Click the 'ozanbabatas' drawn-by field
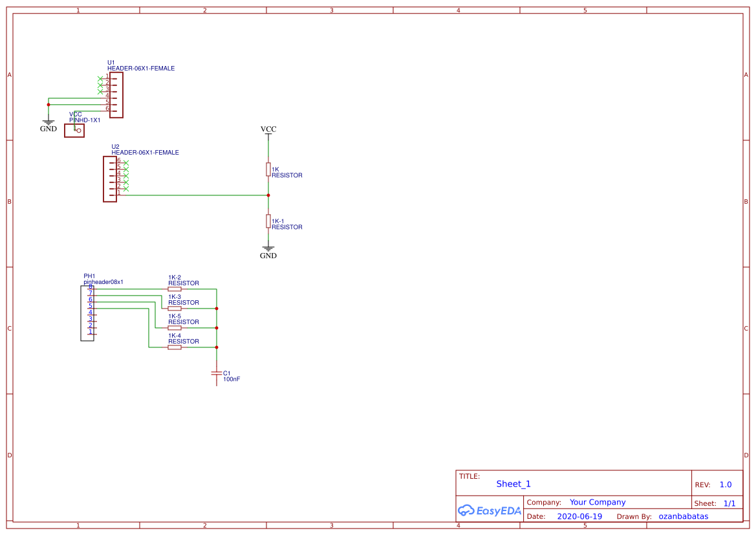 pos(683,516)
